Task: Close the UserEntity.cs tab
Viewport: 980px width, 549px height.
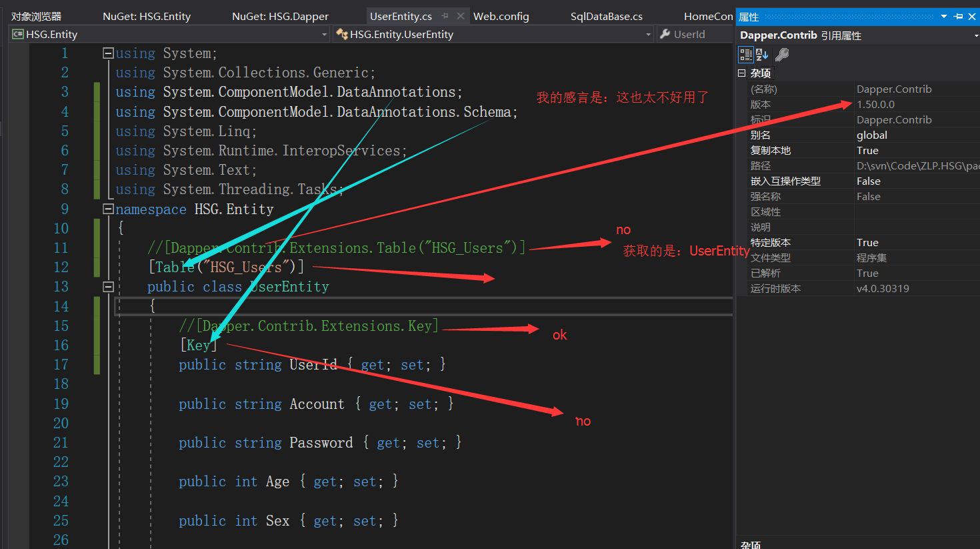Action: click(x=461, y=16)
